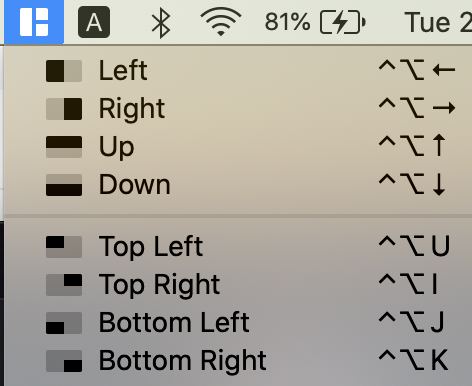Select the Right menu item
This screenshot has height=386, width=472.
[238, 109]
